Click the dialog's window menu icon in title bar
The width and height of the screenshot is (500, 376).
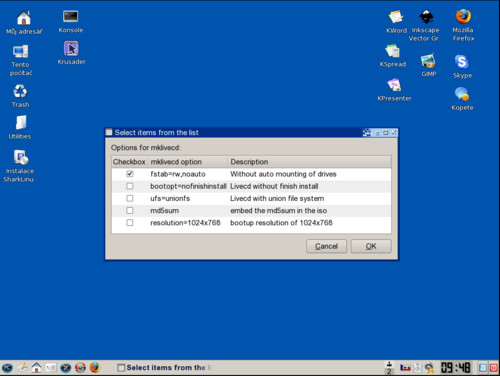(109, 132)
